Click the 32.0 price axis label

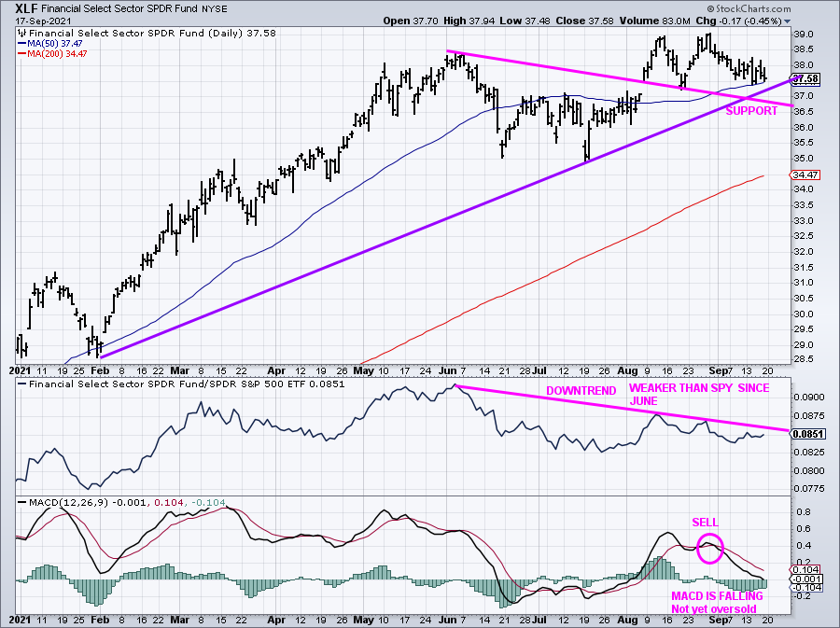pyautogui.click(x=805, y=252)
